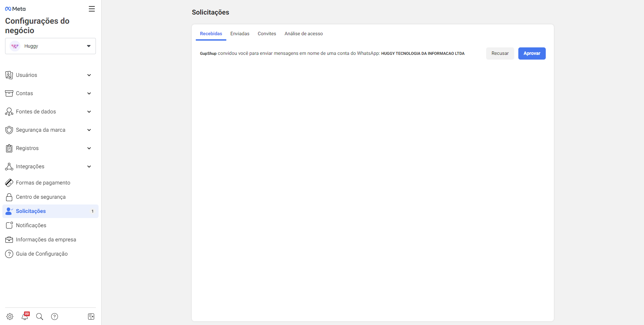Image resolution: width=644 pixels, height=325 pixels.
Task: Open the Segurança da marca label
Action: pyautogui.click(x=41, y=130)
